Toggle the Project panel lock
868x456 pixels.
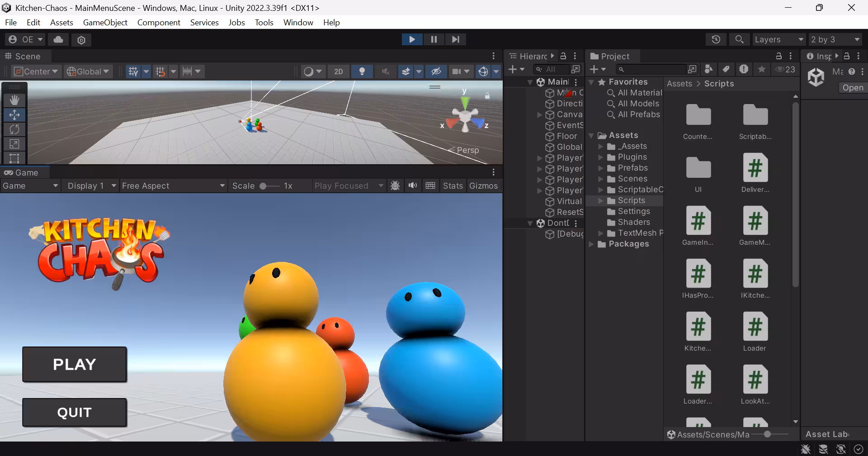point(779,56)
